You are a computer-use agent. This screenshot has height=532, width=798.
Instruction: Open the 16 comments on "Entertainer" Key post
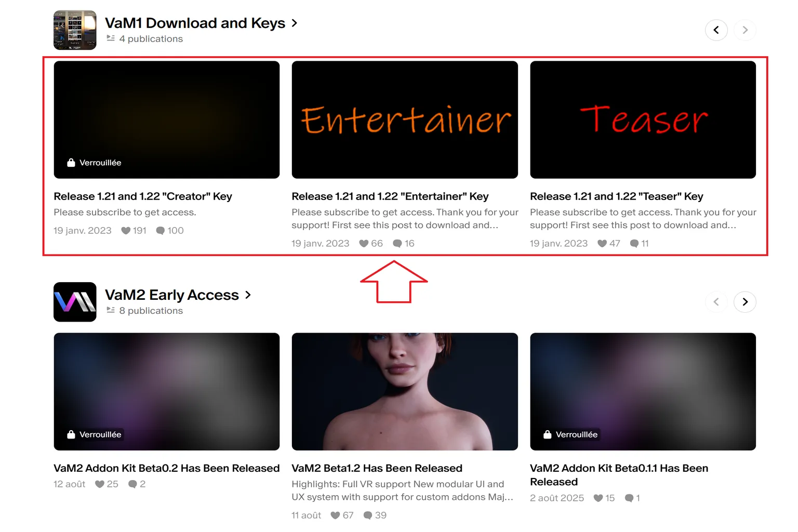tap(397, 244)
